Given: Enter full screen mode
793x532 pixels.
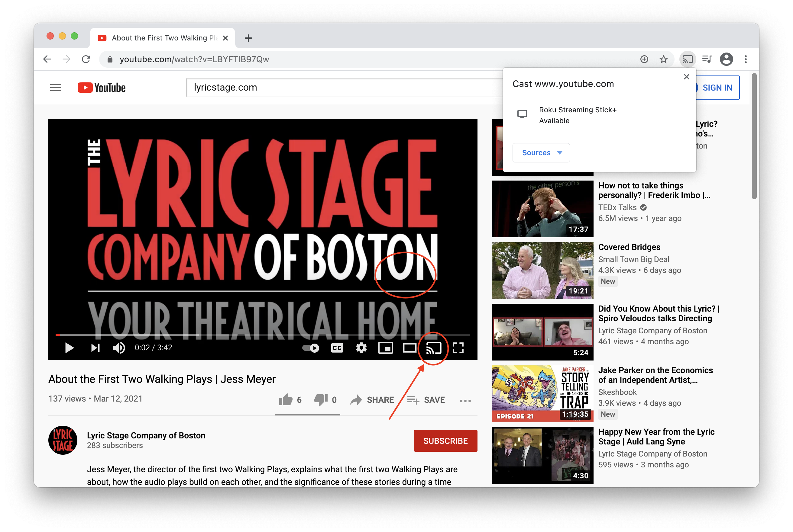Looking at the screenshot, I should [458, 348].
